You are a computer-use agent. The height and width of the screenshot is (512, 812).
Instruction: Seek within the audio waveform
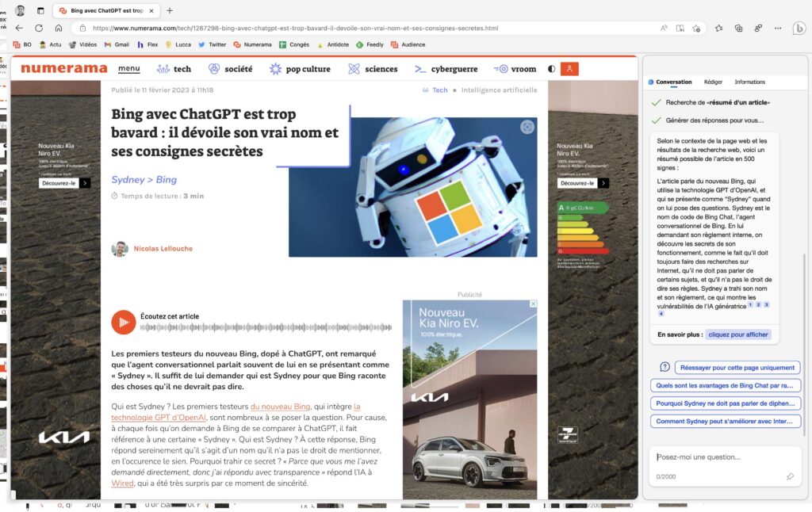(x=266, y=327)
